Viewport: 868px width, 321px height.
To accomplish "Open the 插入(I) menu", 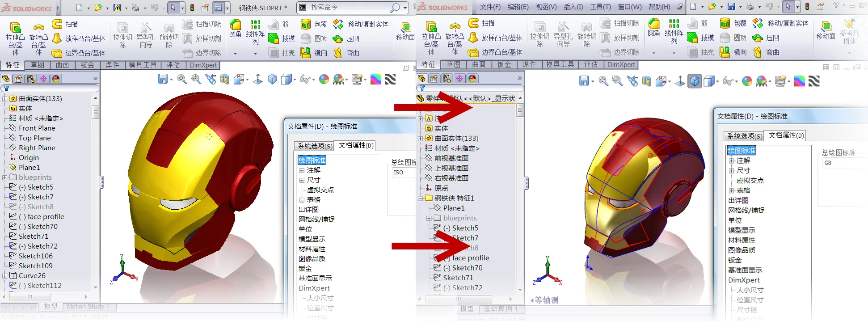I will [x=573, y=7].
